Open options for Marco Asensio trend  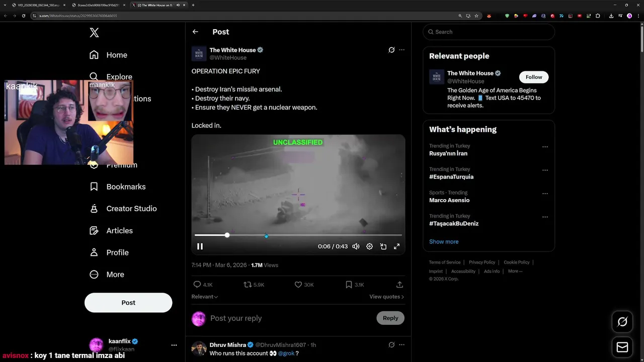click(x=545, y=194)
